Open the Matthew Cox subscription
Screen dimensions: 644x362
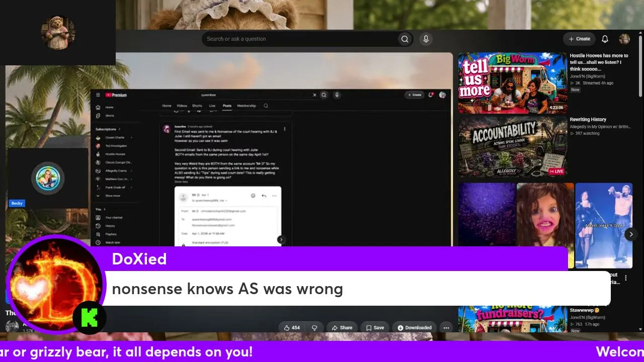coord(115,179)
